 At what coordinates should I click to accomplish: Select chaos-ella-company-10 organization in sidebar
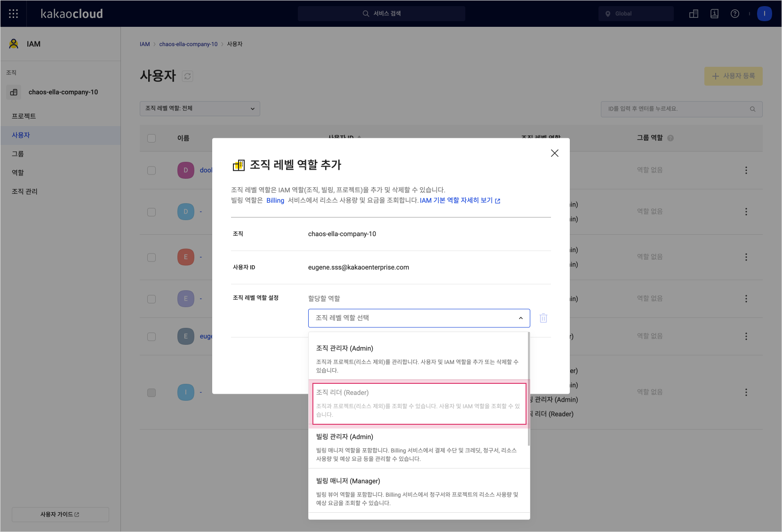tap(60, 92)
